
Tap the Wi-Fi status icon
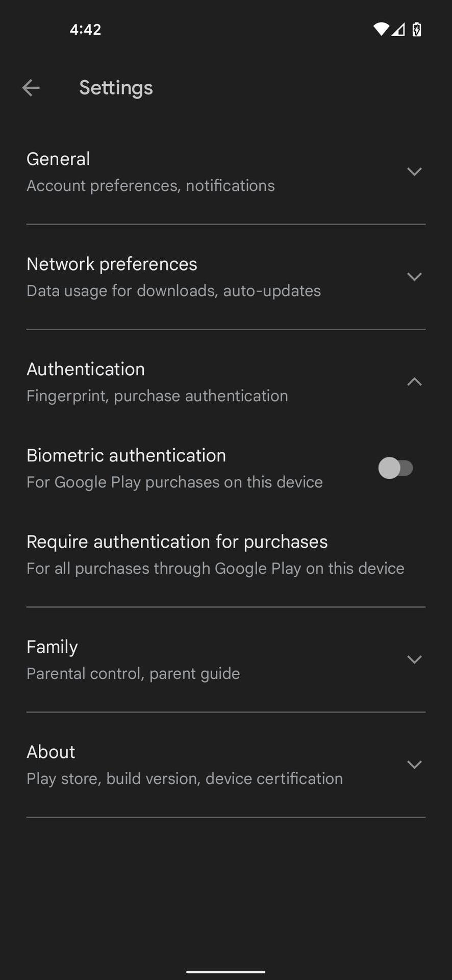(381, 30)
